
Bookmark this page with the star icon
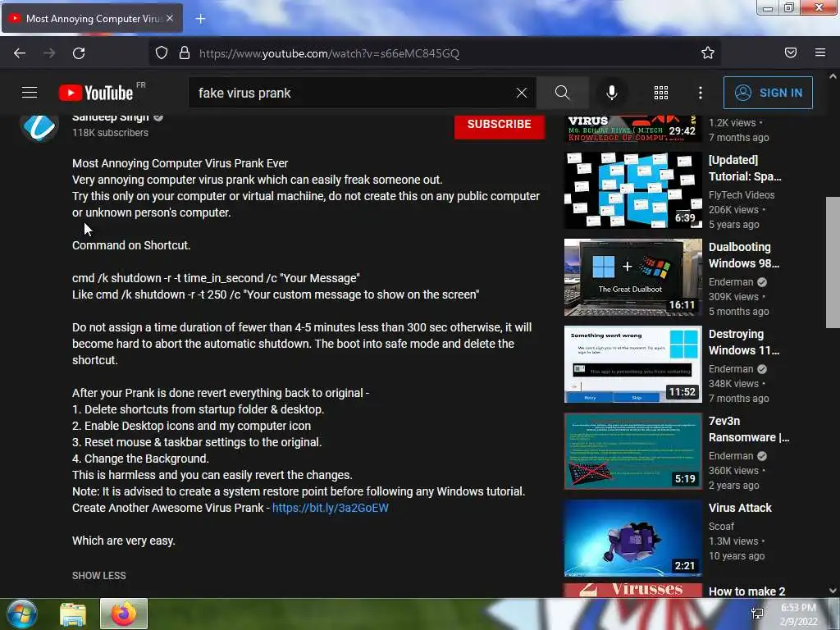[x=708, y=52]
